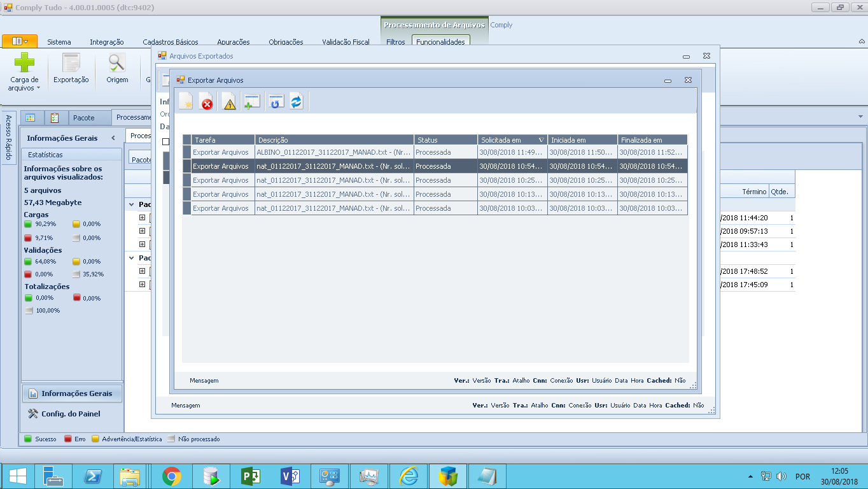This screenshot has height=489, width=868.
Task: Click the add table row icon
Action: (x=252, y=102)
